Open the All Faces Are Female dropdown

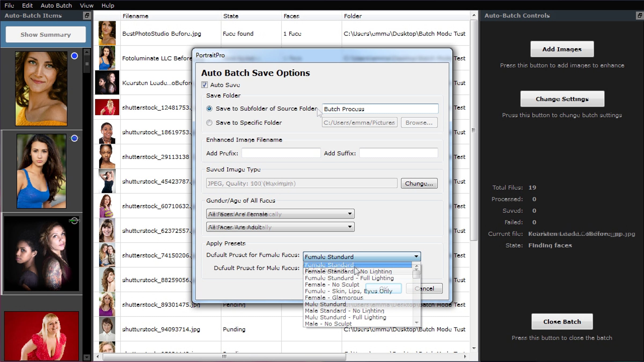(280, 214)
